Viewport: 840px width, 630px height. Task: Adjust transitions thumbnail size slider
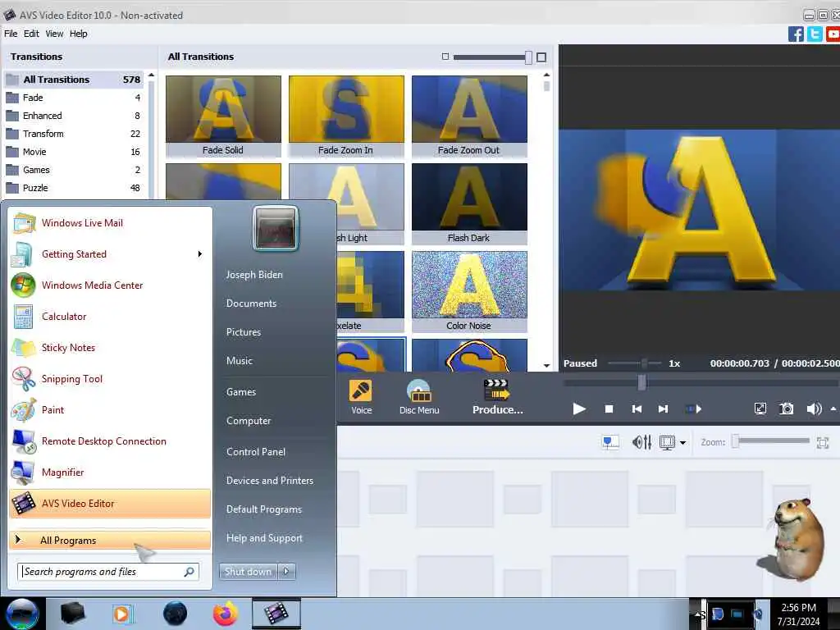[x=492, y=57]
